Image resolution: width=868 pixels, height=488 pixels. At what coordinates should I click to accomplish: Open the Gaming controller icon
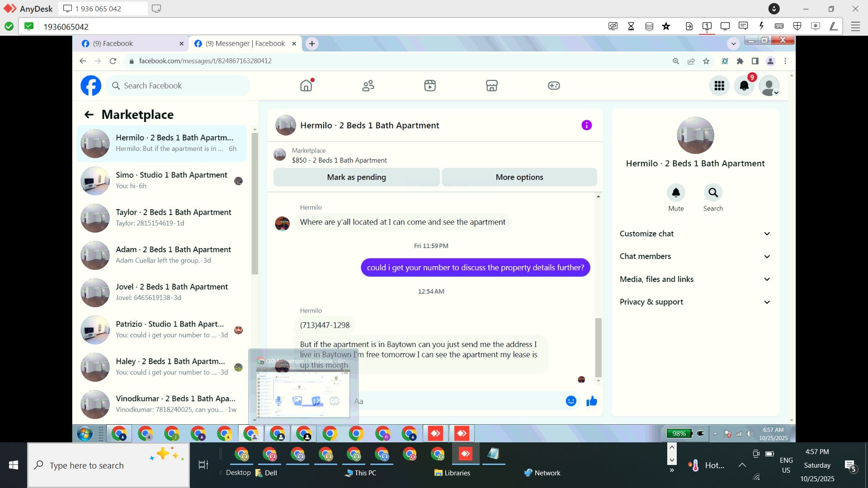click(x=554, y=85)
